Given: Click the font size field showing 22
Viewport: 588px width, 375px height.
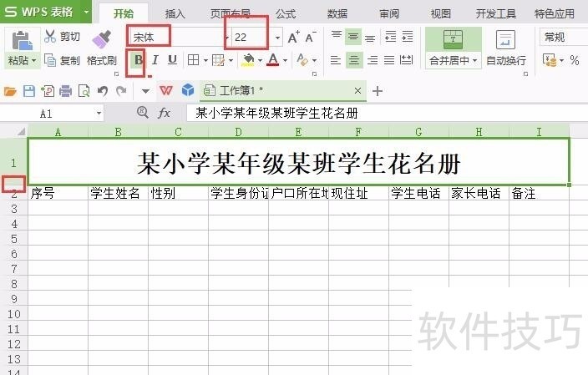Looking at the screenshot, I should tap(251, 37).
